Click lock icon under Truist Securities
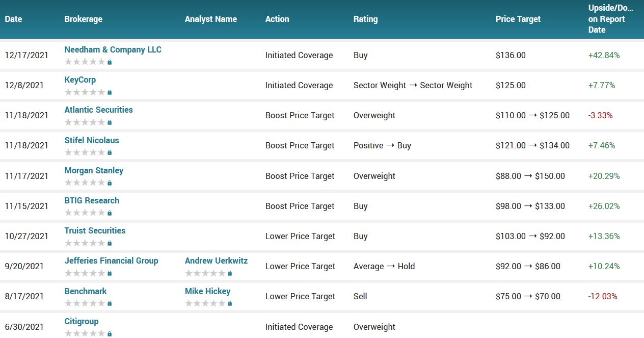This screenshot has height=338, width=644. tap(110, 243)
